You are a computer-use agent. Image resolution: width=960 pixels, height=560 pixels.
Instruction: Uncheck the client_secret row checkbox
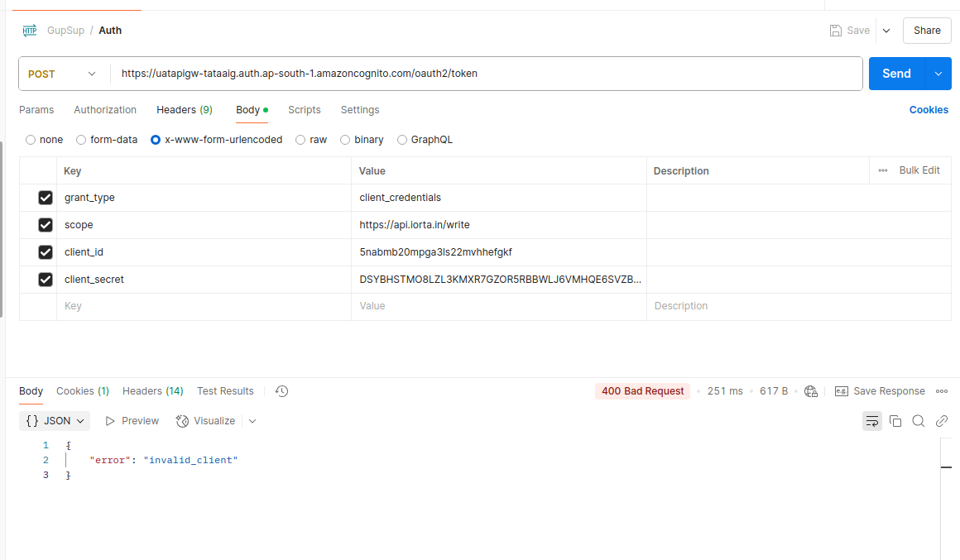click(x=46, y=280)
